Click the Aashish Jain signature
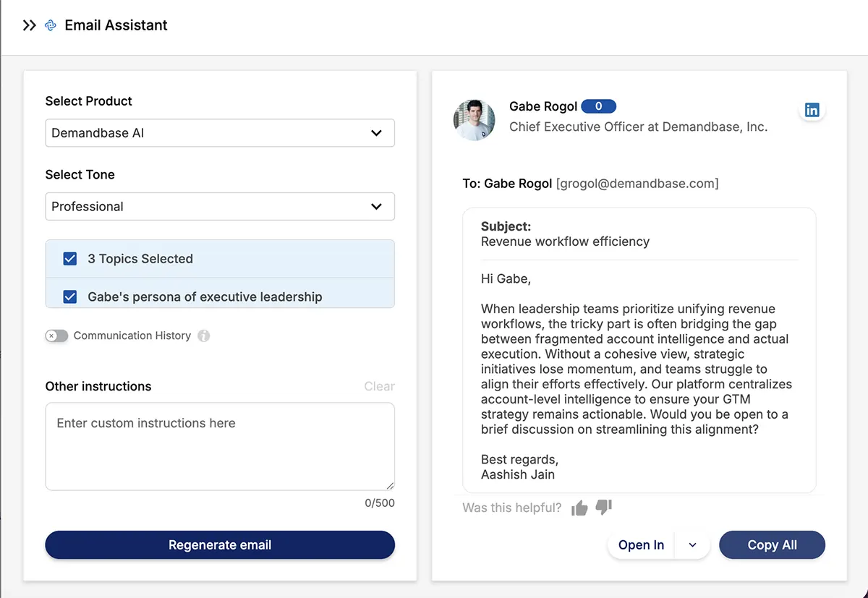868x598 pixels. click(x=518, y=474)
